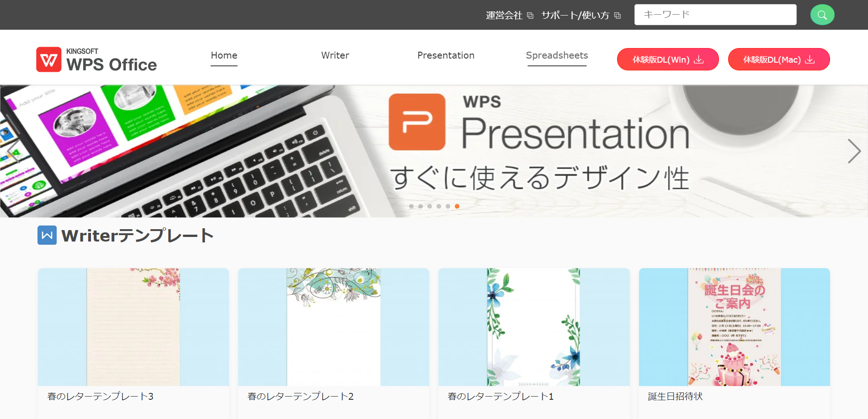The width and height of the screenshot is (868, 419).
Task: Open the Writer menu item
Action: [x=335, y=55]
